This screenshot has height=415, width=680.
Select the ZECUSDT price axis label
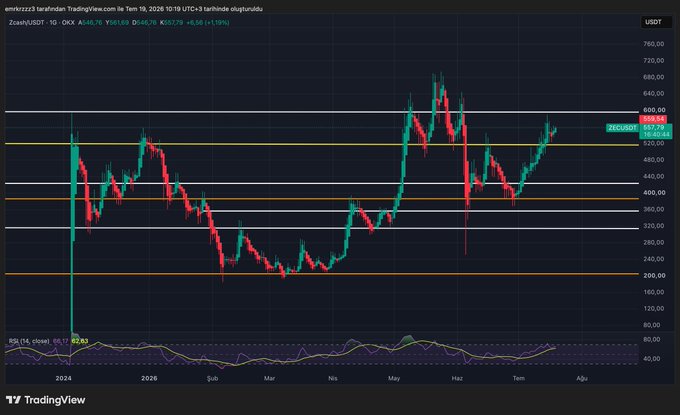(x=622, y=128)
